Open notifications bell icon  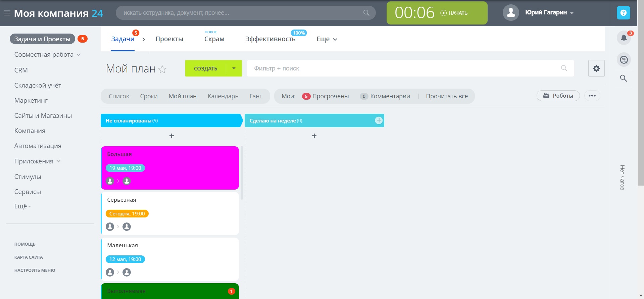(624, 38)
